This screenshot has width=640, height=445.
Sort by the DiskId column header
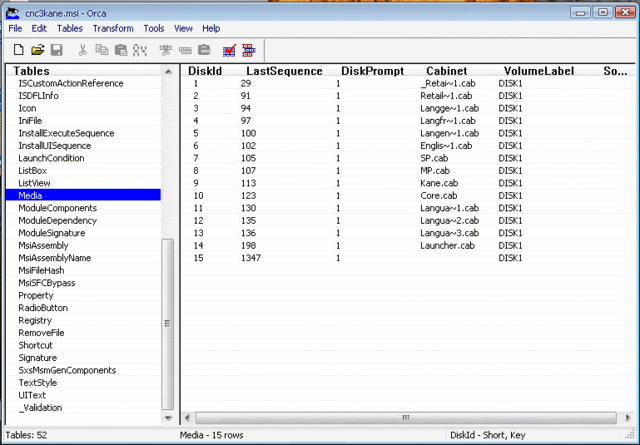click(205, 71)
